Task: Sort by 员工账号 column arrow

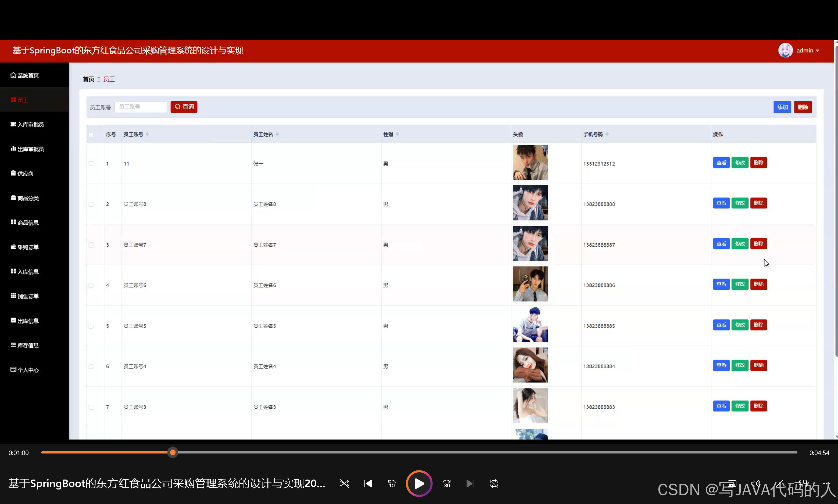Action: [148, 134]
